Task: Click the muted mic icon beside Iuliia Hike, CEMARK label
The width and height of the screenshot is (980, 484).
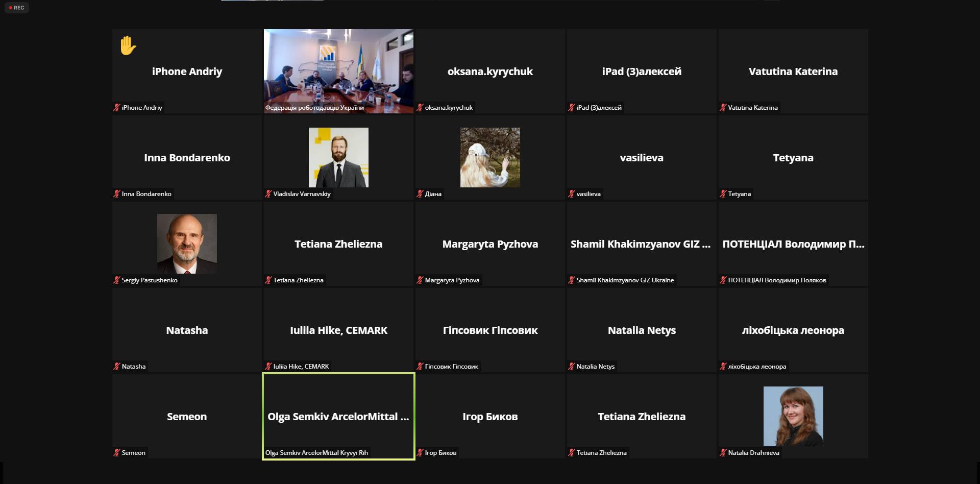Action: click(268, 367)
